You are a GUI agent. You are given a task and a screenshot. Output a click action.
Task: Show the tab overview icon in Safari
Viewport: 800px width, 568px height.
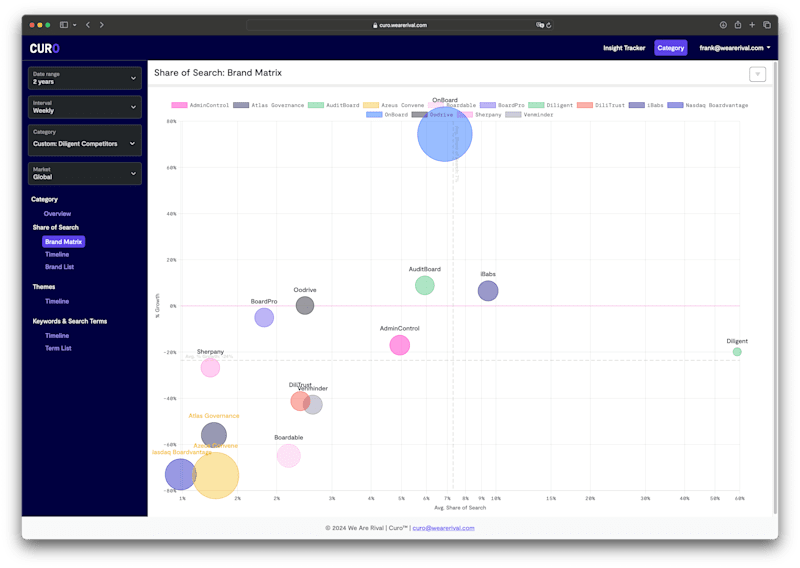click(x=767, y=24)
